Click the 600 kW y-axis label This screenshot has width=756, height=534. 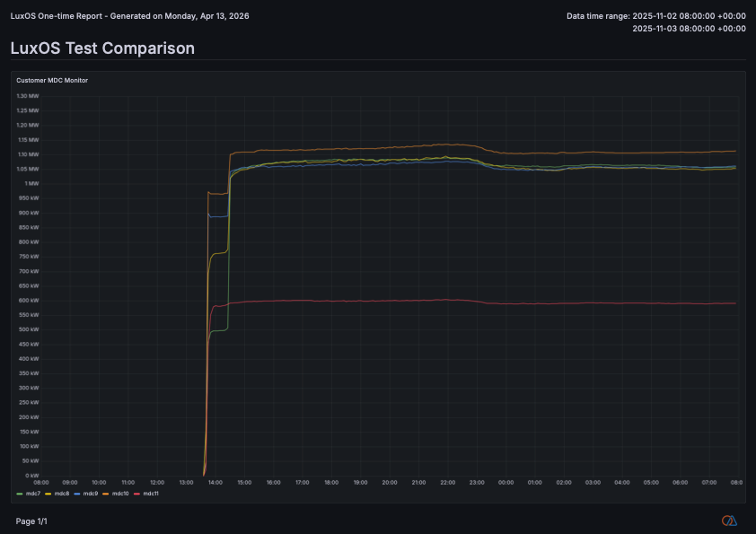tap(29, 301)
